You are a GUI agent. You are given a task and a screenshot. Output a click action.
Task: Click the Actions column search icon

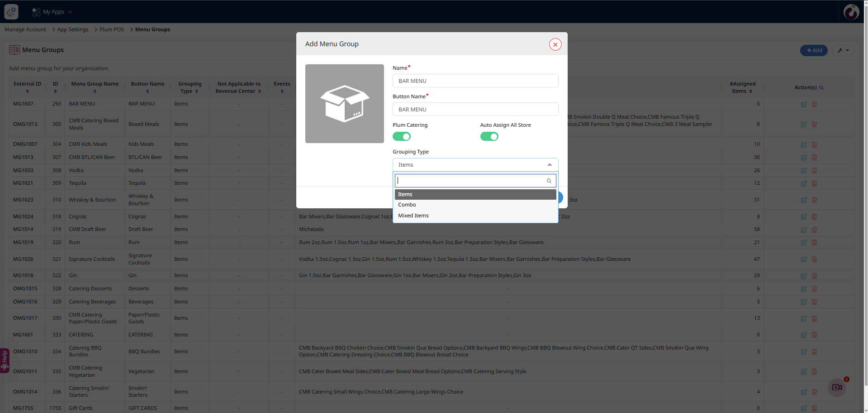(x=821, y=87)
